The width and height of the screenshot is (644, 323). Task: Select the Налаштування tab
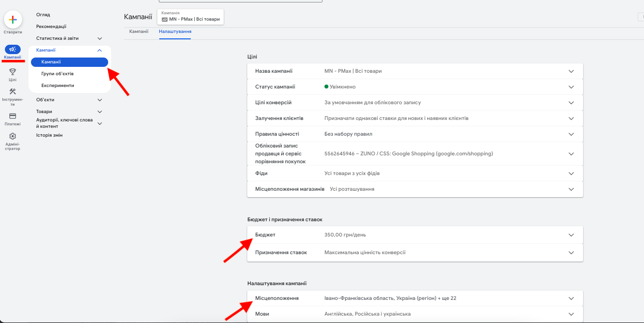(x=175, y=31)
